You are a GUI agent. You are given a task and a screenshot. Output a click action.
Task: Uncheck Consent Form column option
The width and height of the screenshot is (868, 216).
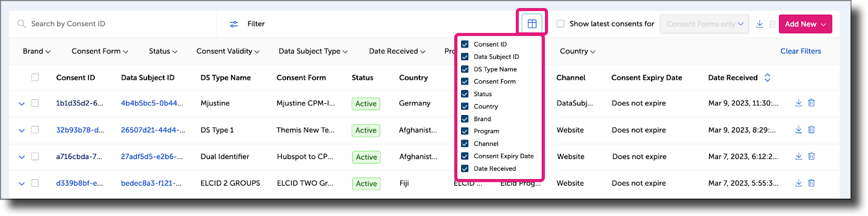465,81
